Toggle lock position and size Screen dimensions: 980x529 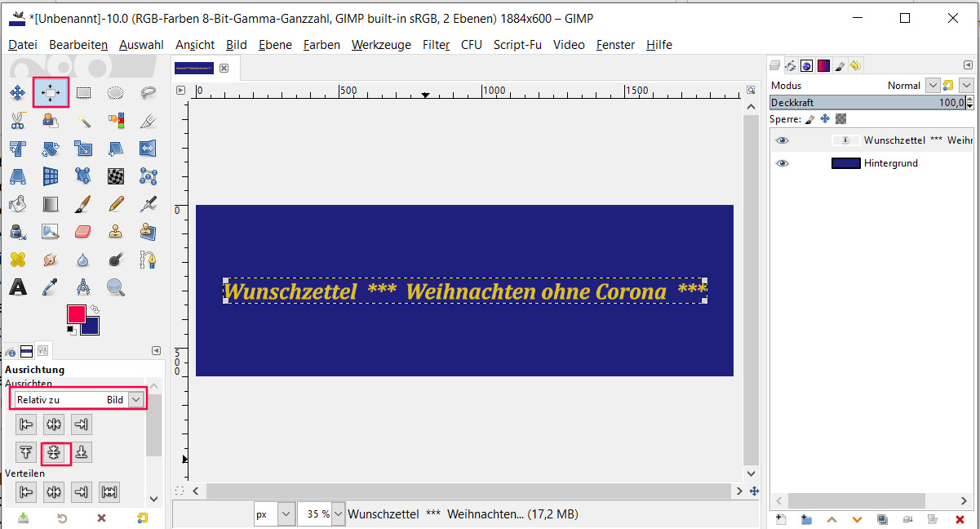pyautogui.click(x=825, y=119)
